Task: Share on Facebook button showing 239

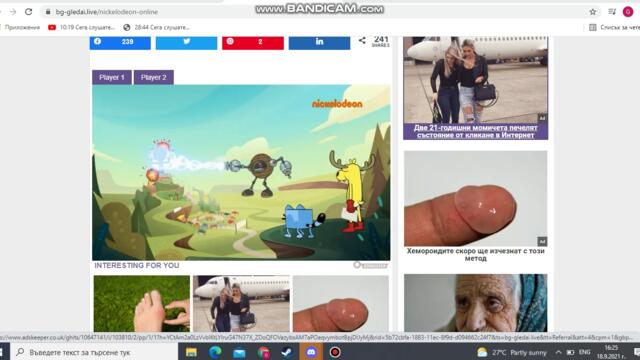Action: tap(120, 42)
